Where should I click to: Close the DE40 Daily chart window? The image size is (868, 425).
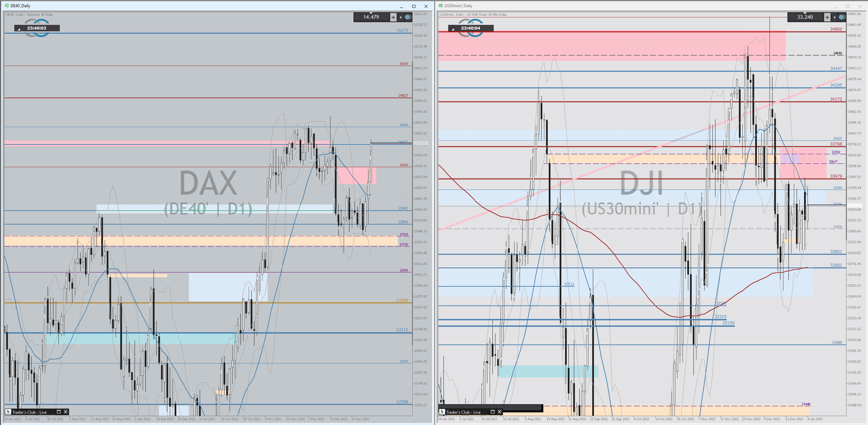[426, 6]
